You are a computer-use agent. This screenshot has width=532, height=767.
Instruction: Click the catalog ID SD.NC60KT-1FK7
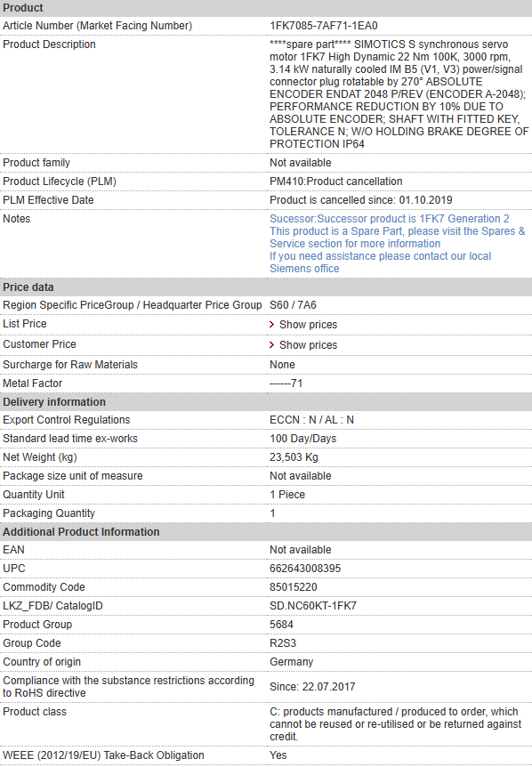click(313, 606)
